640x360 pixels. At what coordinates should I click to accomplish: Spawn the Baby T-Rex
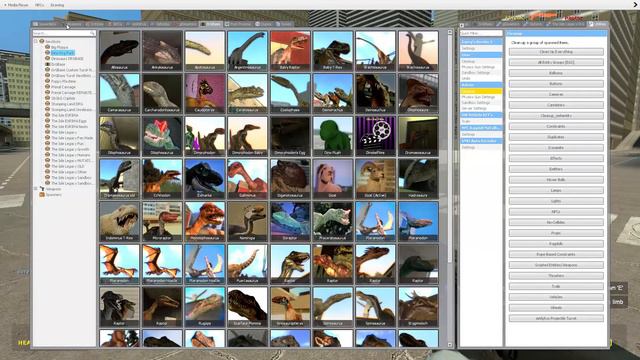pyautogui.click(x=333, y=50)
